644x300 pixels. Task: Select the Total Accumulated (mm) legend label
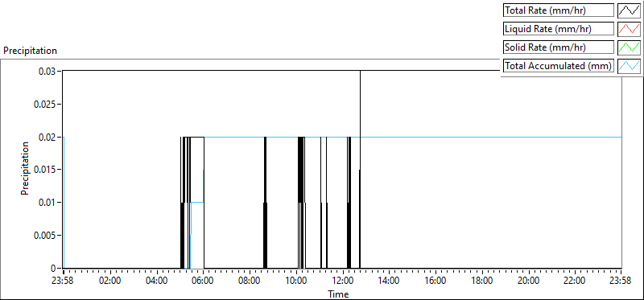coord(559,66)
